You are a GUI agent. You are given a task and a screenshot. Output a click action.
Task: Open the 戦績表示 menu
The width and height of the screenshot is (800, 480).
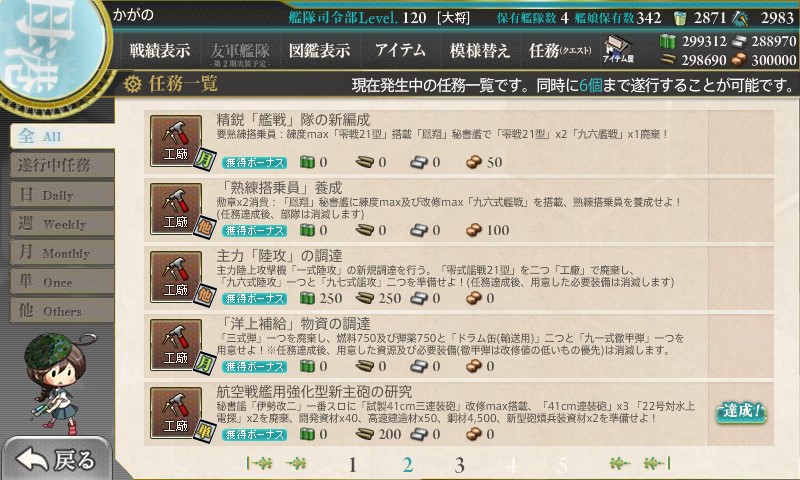[160, 50]
